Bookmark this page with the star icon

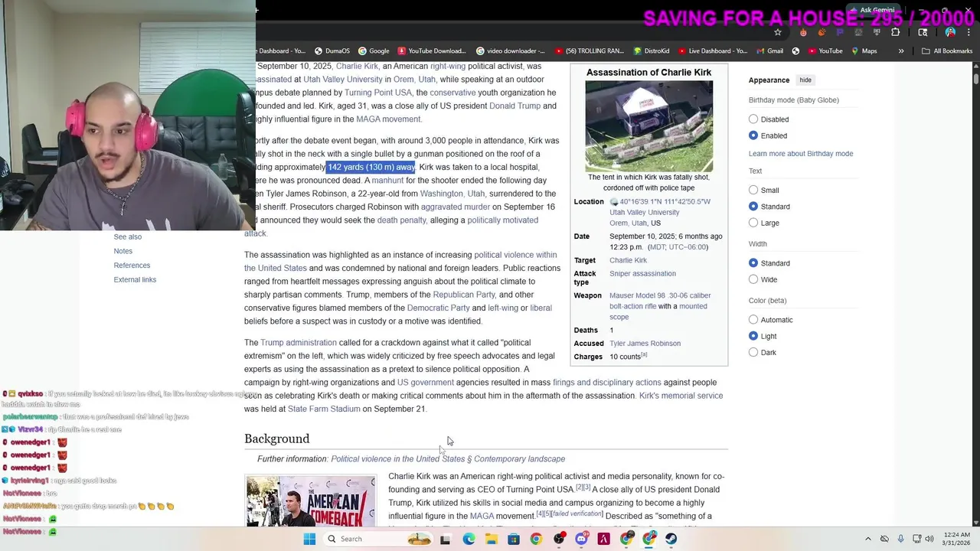tap(778, 32)
